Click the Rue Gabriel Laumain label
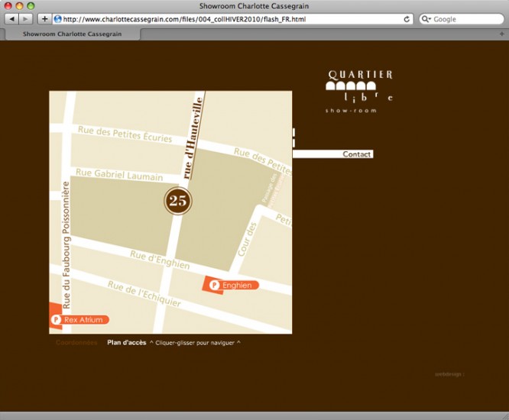 coord(119,174)
